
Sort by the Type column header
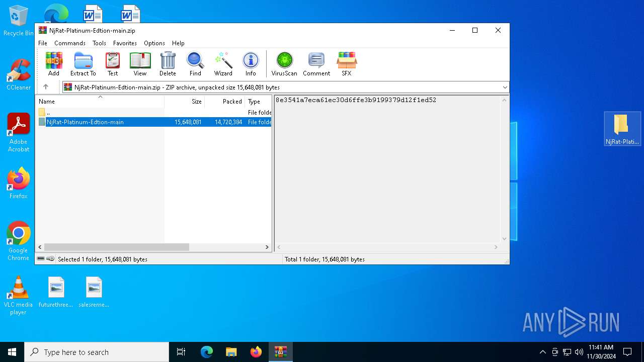click(258, 101)
